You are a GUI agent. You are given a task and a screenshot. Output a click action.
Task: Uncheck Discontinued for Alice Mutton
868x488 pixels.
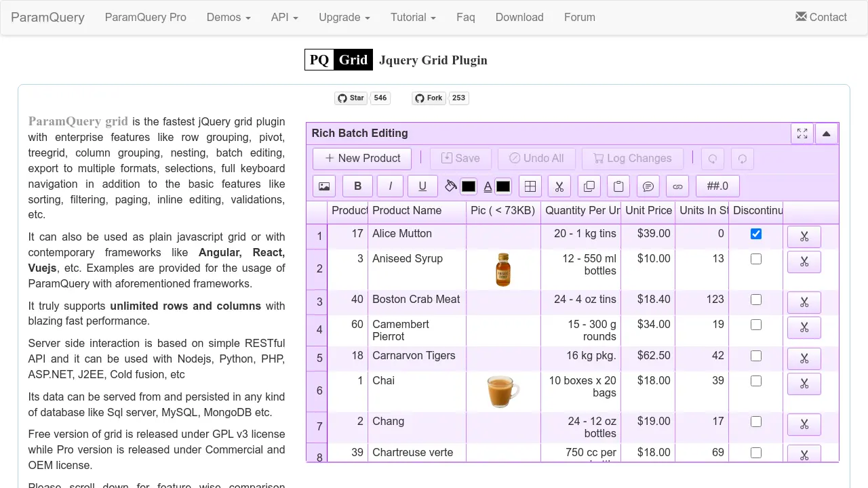pos(756,234)
